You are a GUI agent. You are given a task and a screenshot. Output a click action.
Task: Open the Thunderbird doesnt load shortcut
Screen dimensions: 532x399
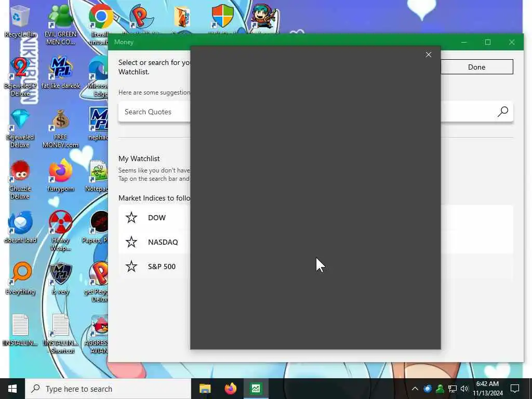[20, 228]
